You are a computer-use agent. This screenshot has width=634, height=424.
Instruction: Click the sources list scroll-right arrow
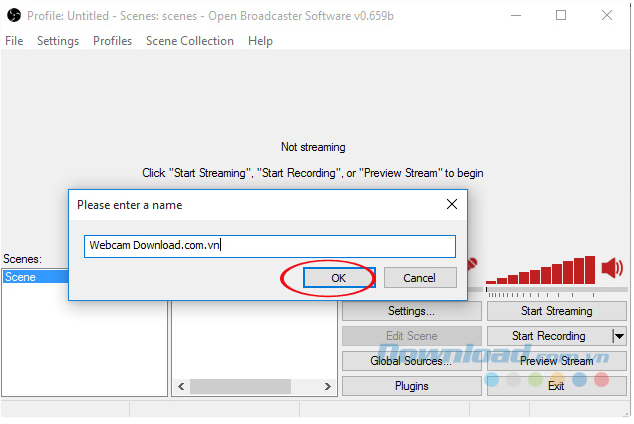(328, 386)
